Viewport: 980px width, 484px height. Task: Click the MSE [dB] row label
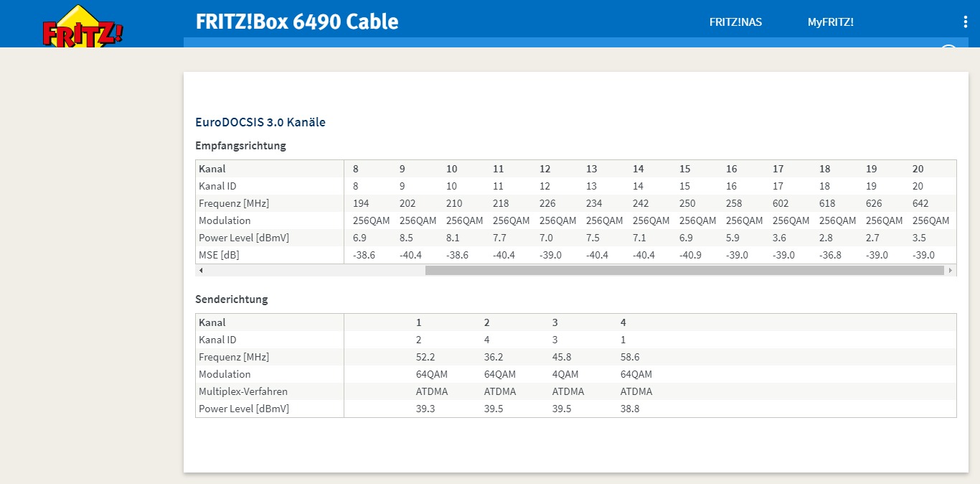219,255
